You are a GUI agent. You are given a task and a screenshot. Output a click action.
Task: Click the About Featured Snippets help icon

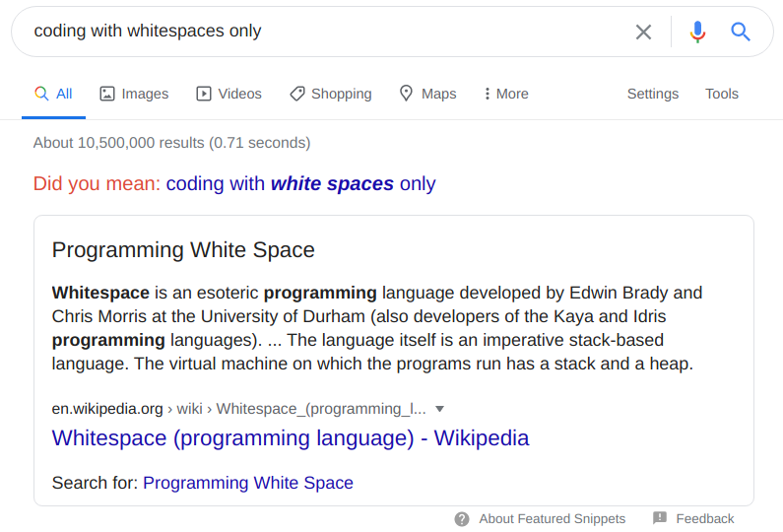pos(462,519)
